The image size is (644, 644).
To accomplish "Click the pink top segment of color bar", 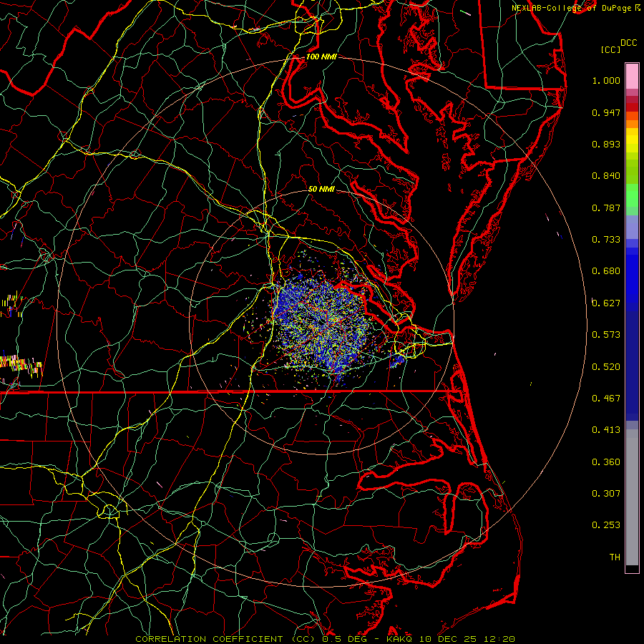I will click(632, 76).
